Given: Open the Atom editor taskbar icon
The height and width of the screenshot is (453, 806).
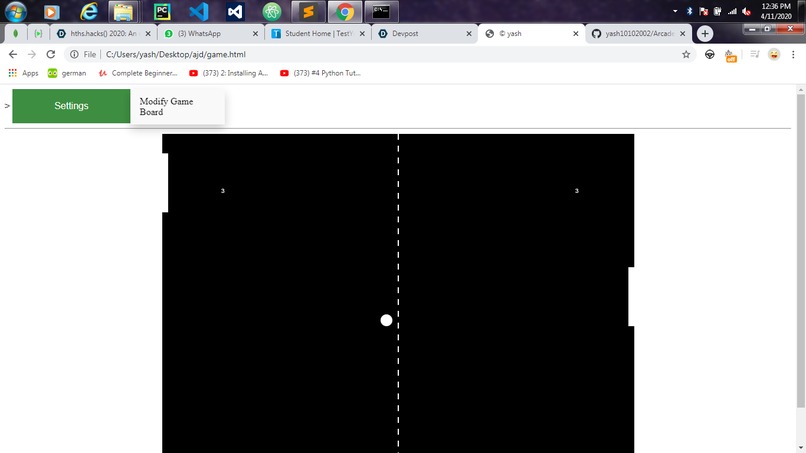Looking at the screenshot, I should (x=271, y=11).
